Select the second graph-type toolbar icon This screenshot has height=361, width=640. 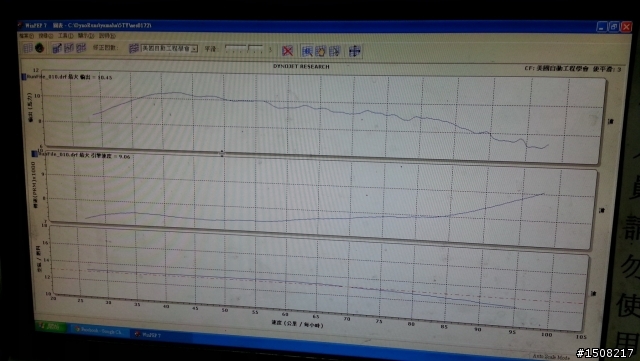69,48
